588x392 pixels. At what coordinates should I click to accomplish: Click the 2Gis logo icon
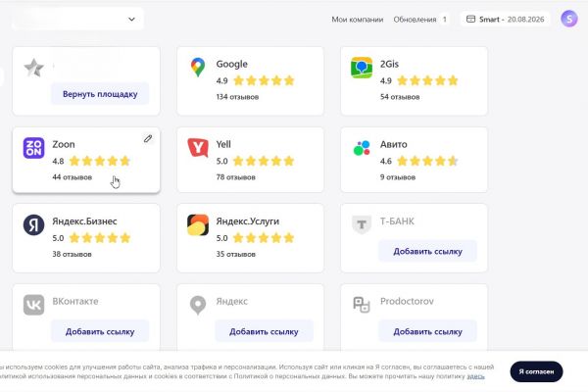tap(362, 69)
